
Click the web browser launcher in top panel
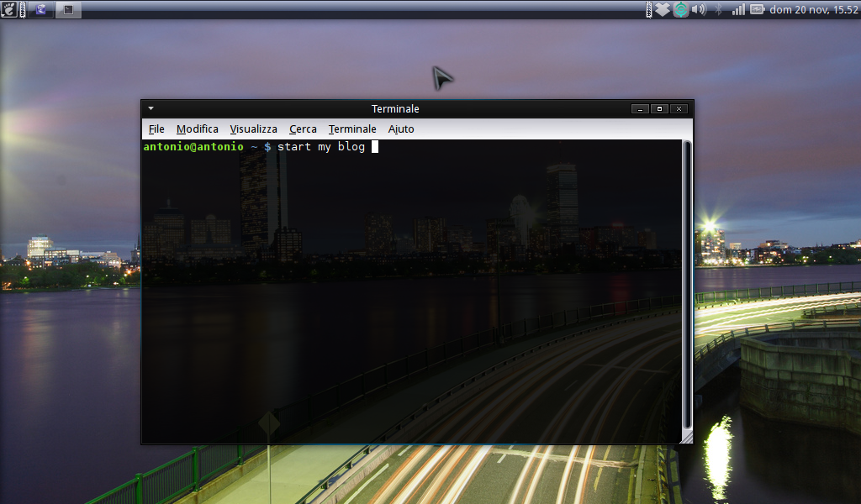(41, 9)
